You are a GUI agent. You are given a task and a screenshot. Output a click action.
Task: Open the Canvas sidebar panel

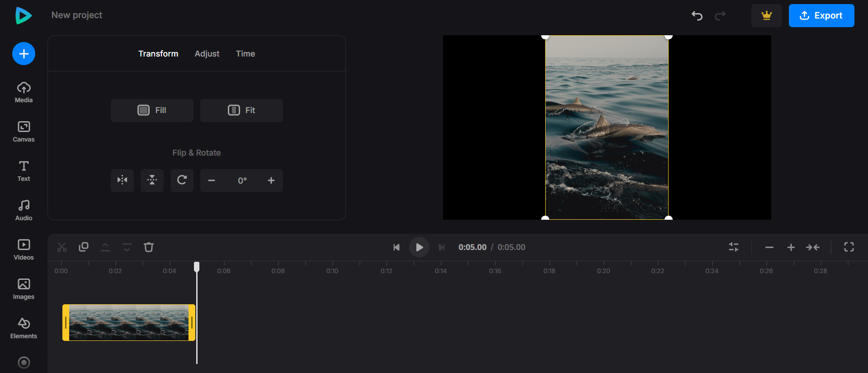(24, 132)
